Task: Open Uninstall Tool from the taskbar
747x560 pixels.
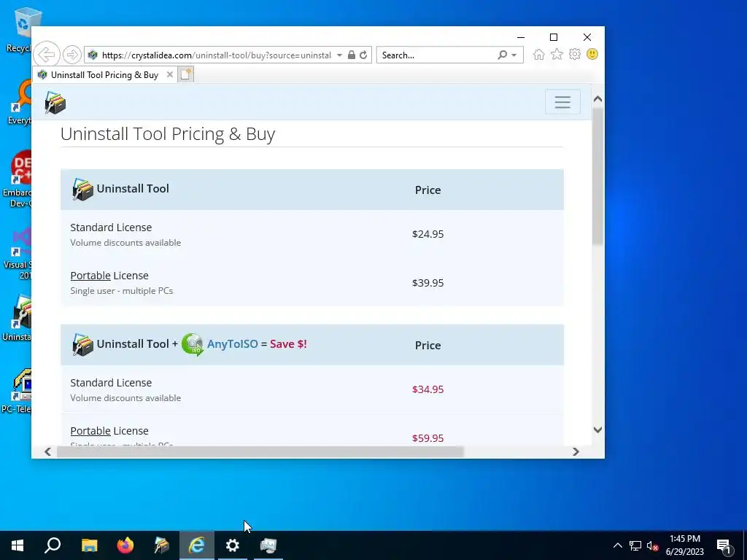Action: coord(161,545)
